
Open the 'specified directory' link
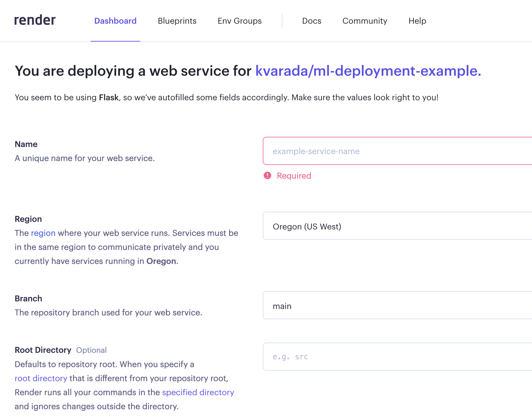[x=198, y=392]
